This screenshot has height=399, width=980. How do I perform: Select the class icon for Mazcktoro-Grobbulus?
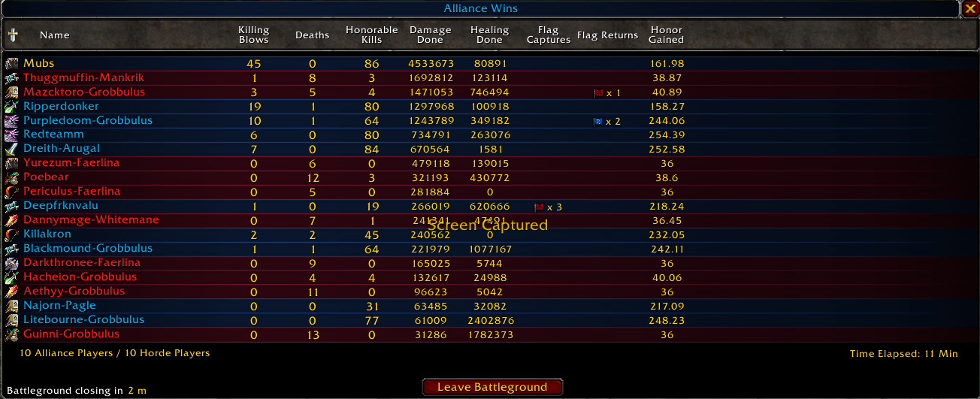[11, 92]
